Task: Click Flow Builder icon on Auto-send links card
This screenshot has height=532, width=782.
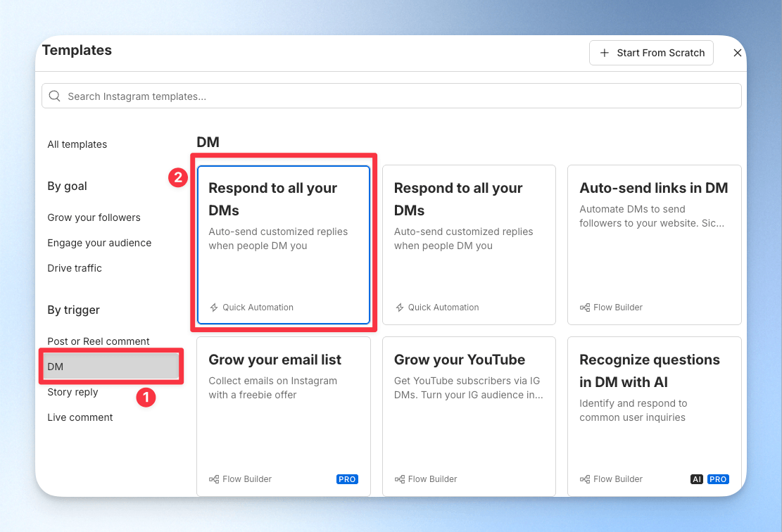Action: click(x=584, y=308)
